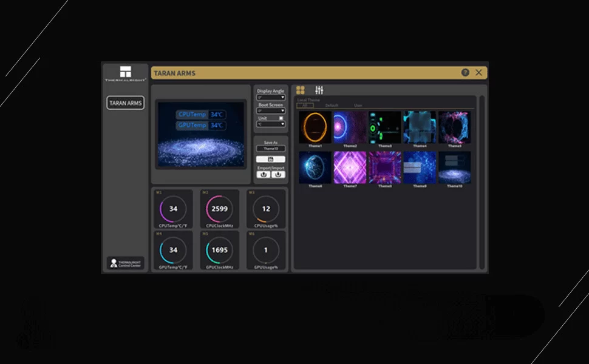The image size is (589, 364).
Task: Open the sliders settings icon
Action: coord(319,90)
